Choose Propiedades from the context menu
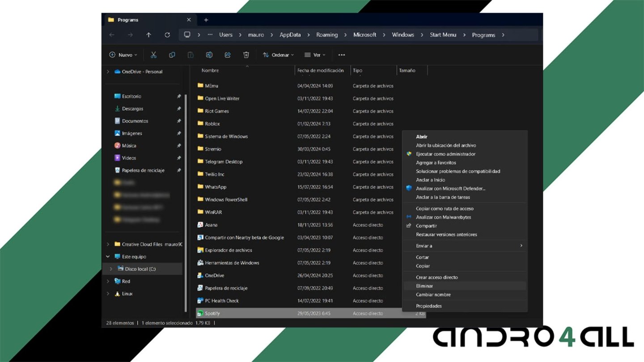 [428, 306]
